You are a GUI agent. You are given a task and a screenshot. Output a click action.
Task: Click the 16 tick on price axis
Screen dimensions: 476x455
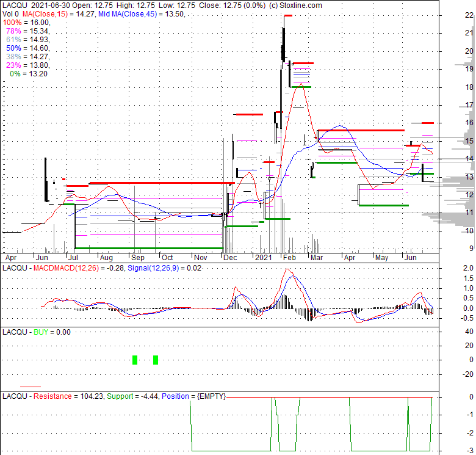point(469,123)
